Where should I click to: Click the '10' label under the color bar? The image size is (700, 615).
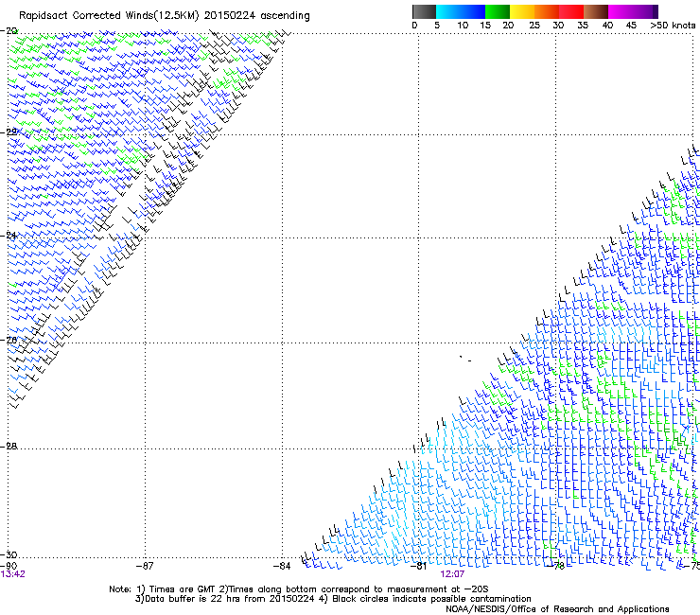point(463,26)
